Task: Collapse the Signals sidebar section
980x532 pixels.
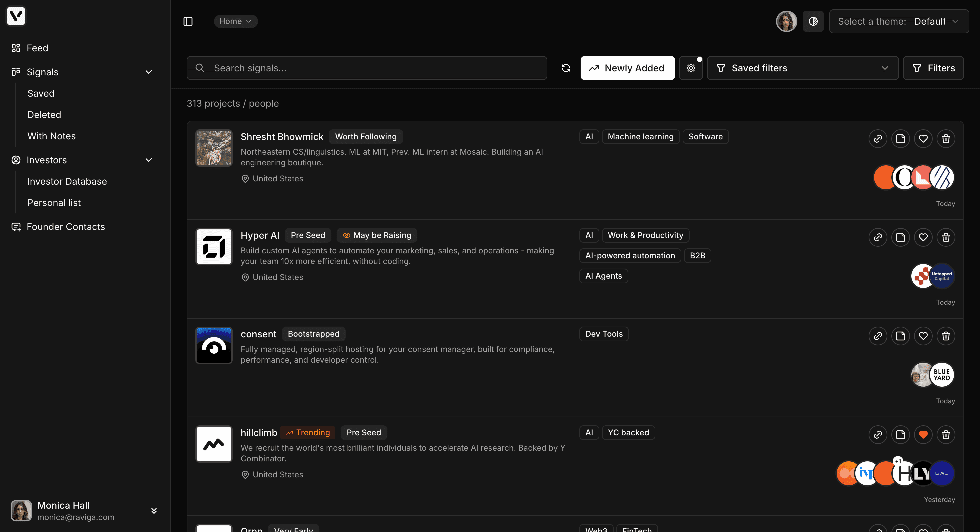Action: pos(149,72)
